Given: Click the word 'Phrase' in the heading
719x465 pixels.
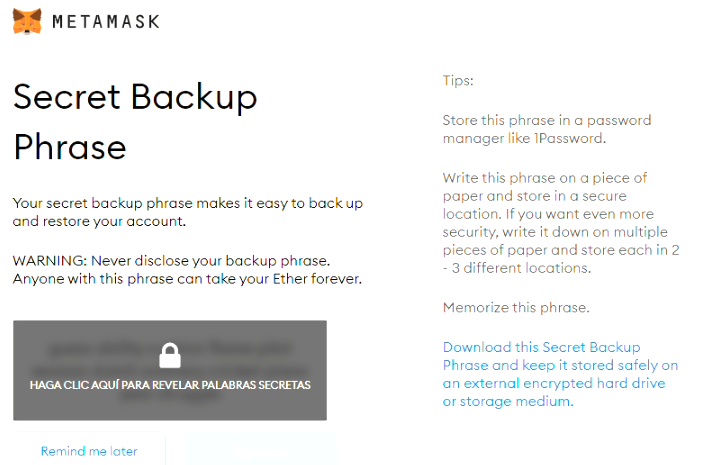Looking at the screenshot, I should pos(70,147).
